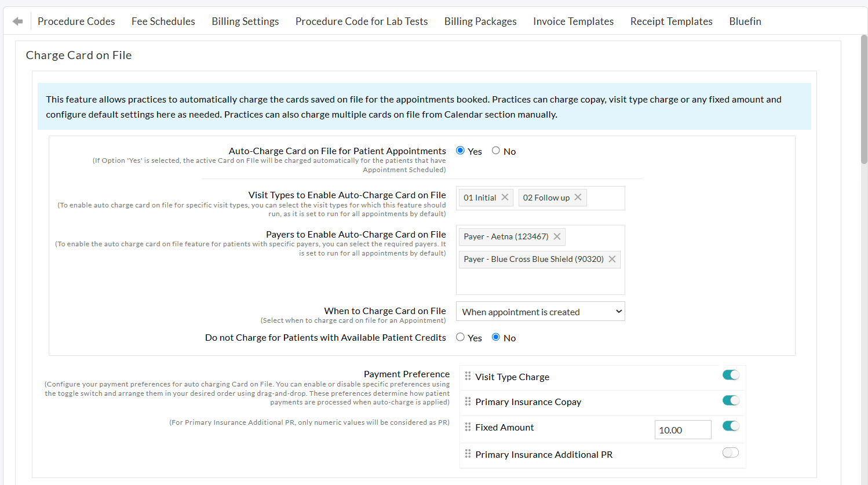The height and width of the screenshot is (485, 868).
Task: Disable the Visit Type Charge toggle
Action: point(731,375)
